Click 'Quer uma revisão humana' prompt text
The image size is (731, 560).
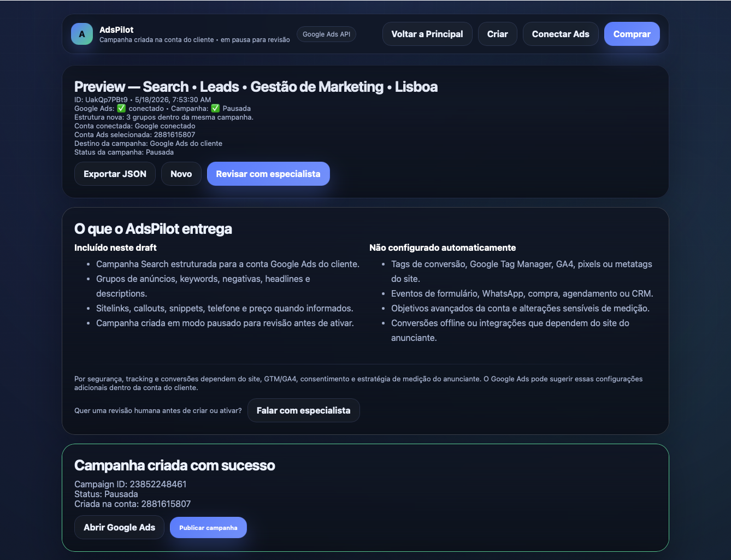(x=158, y=410)
